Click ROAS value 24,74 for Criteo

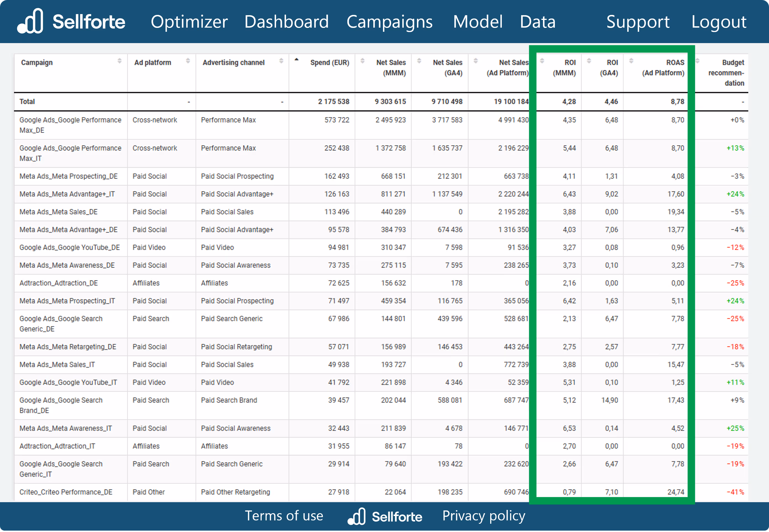click(x=676, y=492)
